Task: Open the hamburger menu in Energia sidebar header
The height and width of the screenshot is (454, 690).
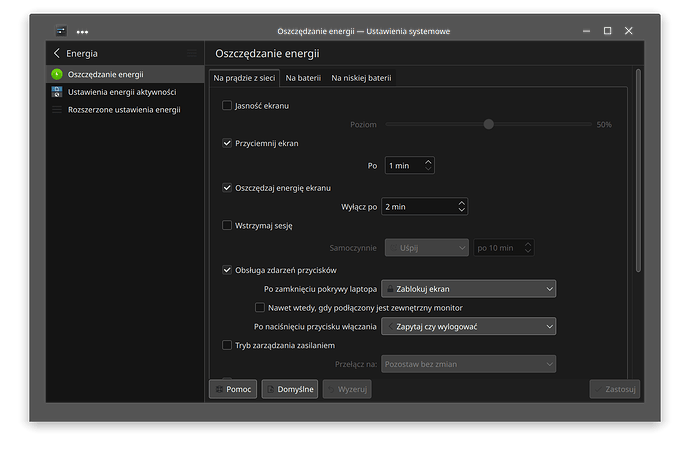Action: click(192, 53)
